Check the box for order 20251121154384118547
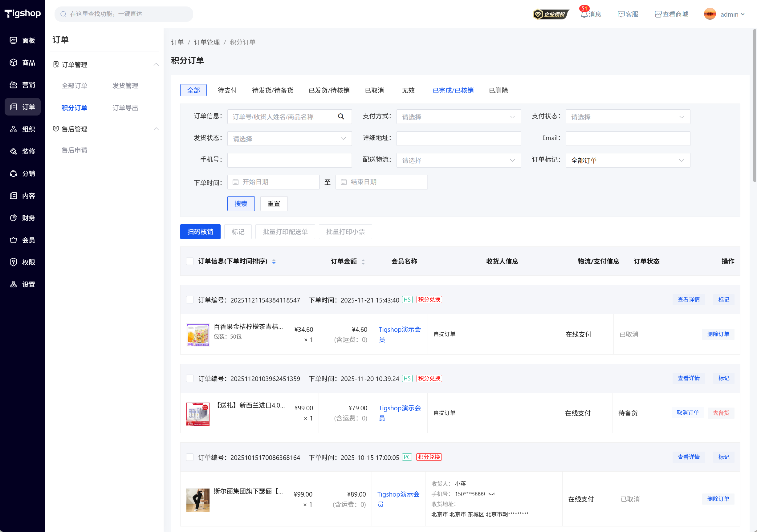 190,300
